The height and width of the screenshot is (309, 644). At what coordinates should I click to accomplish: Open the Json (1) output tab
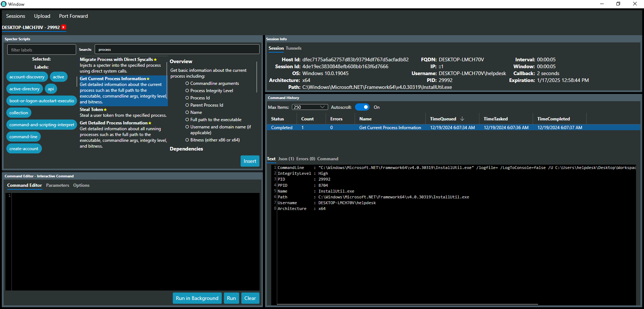coord(286,159)
